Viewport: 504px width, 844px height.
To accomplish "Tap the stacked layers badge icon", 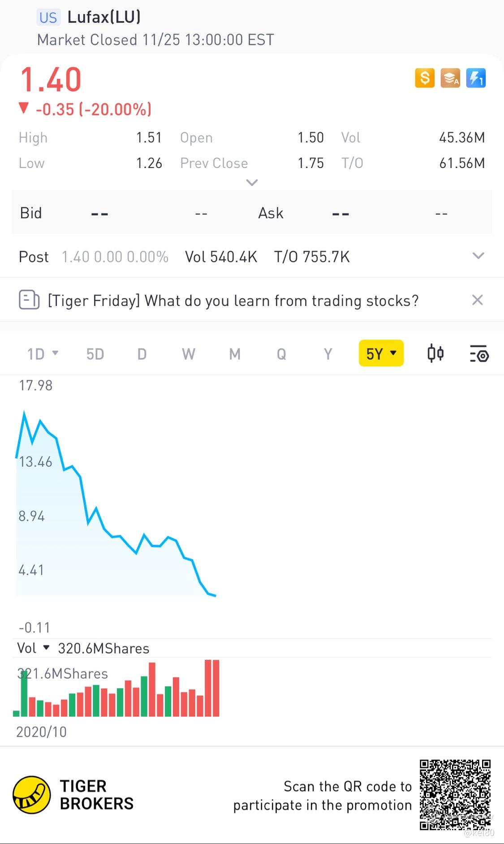I will click(x=450, y=78).
